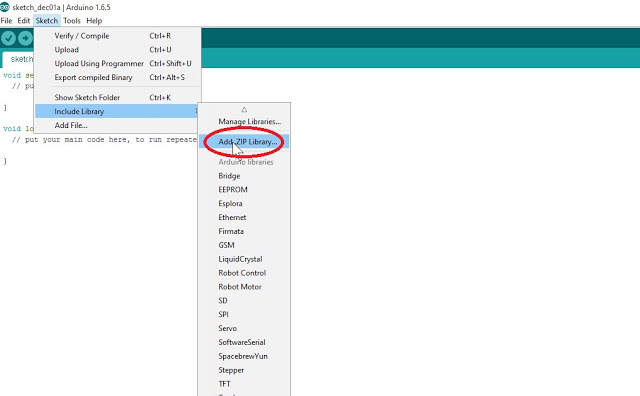
Task: Open Manage Libraries...
Action: coord(244,122)
